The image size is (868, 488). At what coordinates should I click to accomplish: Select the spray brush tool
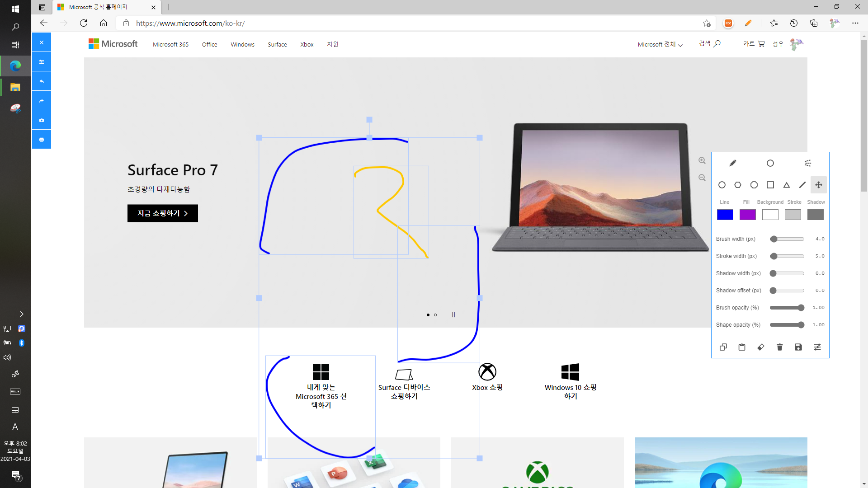tap(808, 163)
